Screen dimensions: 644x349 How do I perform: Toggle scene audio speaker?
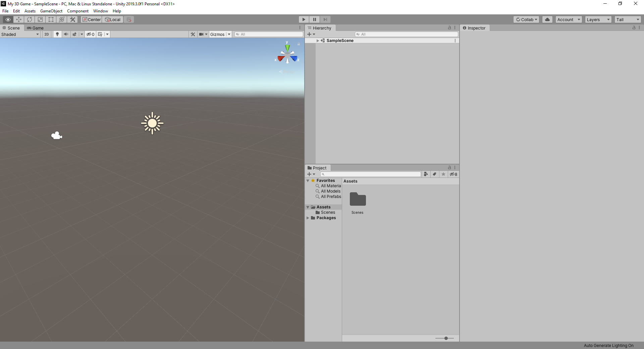click(66, 34)
